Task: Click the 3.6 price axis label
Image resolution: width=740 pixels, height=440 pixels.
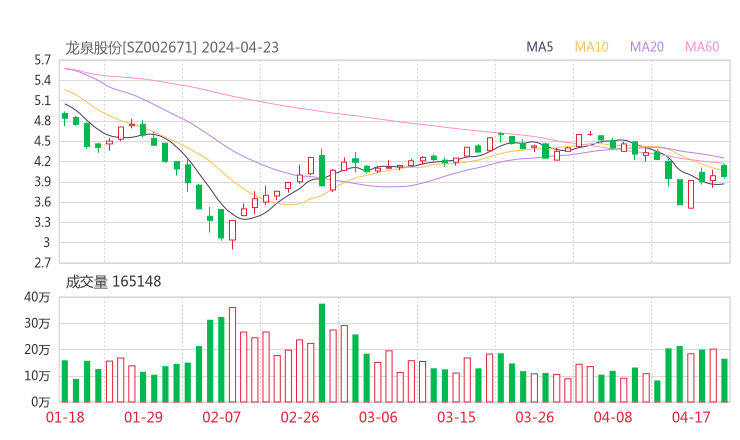Action: point(42,203)
